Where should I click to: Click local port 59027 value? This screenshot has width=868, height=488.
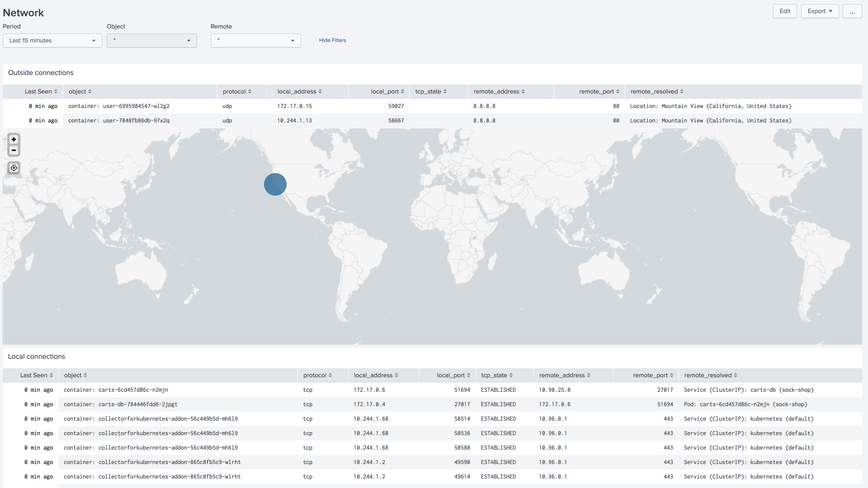click(396, 106)
